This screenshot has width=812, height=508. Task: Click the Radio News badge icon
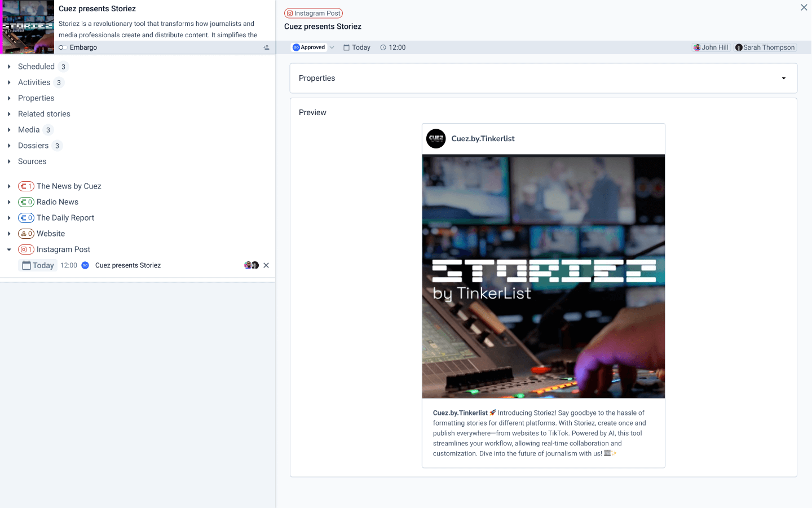click(26, 202)
